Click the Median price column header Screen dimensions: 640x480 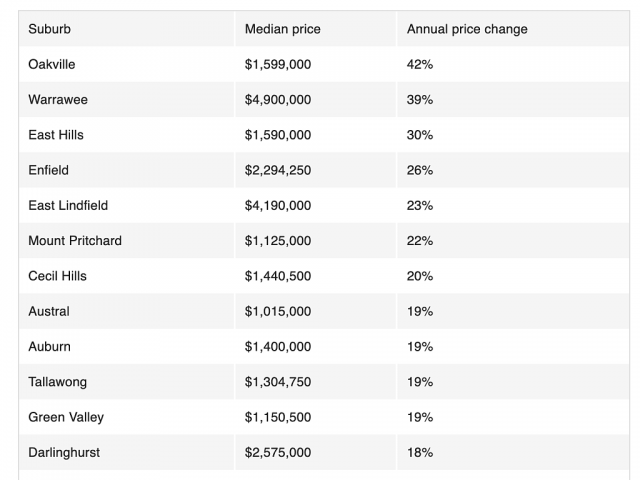[283, 29]
